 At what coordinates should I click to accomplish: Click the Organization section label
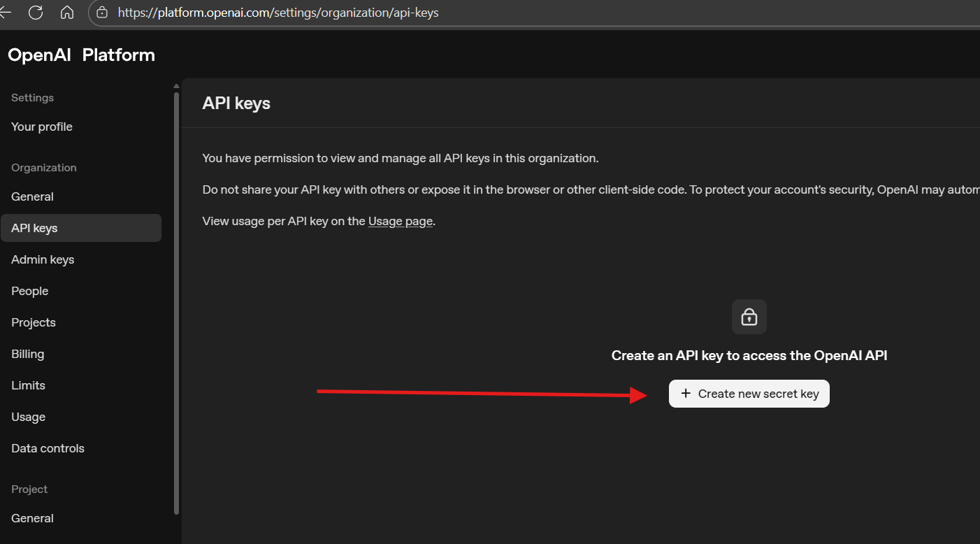[x=44, y=168]
